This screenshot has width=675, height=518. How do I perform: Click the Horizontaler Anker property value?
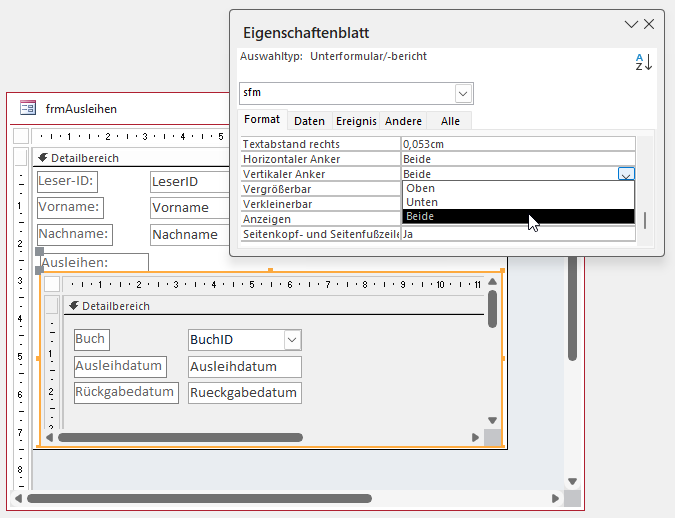(517, 159)
